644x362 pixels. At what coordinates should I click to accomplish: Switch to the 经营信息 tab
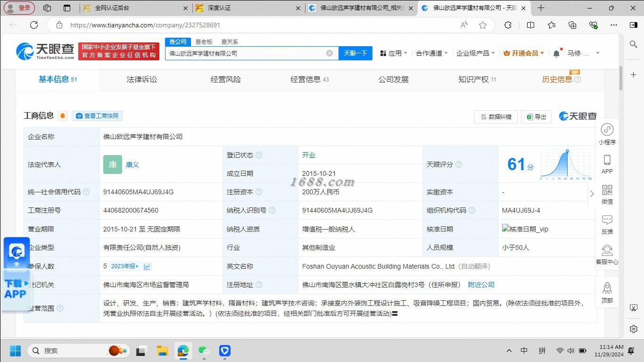(310, 80)
